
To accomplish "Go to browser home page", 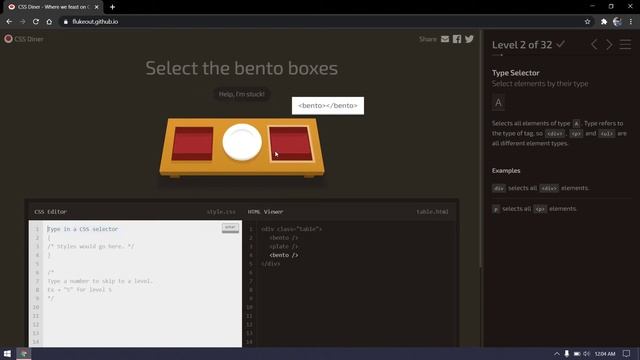I will point(49,22).
